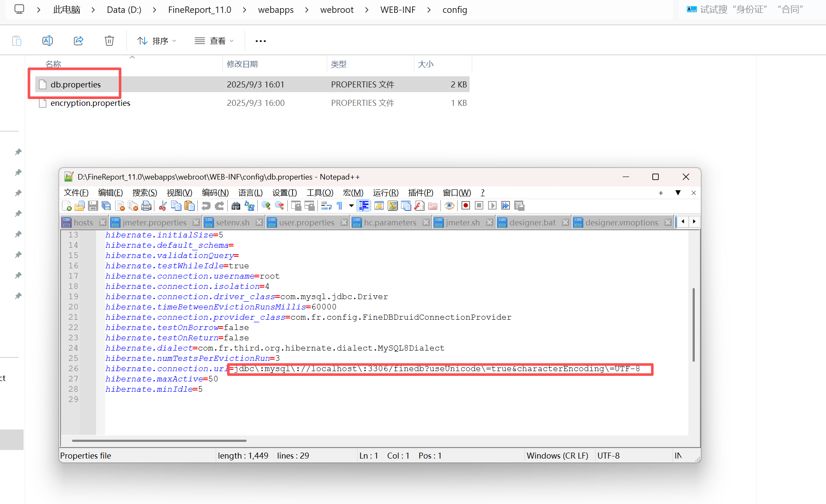This screenshot has width=826, height=504.
Task: Open Find with the binoculars icon
Action: point(236,206)
